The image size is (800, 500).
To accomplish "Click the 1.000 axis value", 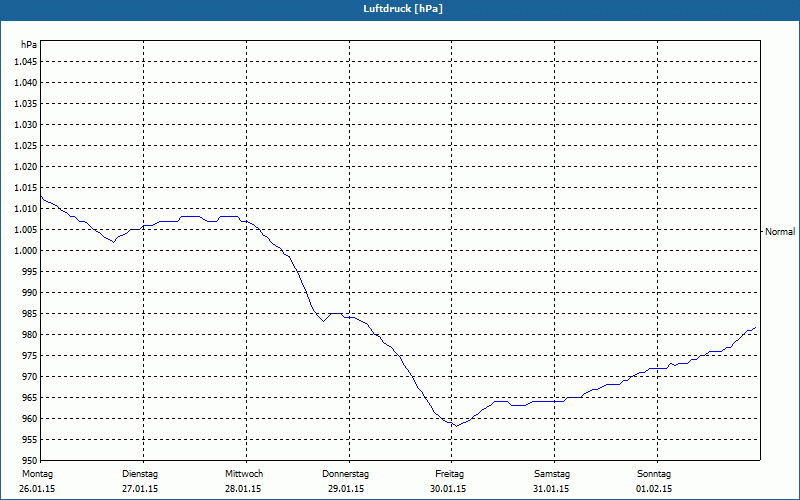I will [x=25, y=251].
